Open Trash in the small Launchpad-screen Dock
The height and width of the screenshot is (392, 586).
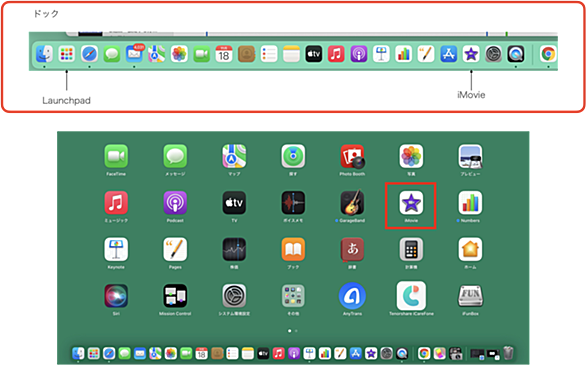509,353
